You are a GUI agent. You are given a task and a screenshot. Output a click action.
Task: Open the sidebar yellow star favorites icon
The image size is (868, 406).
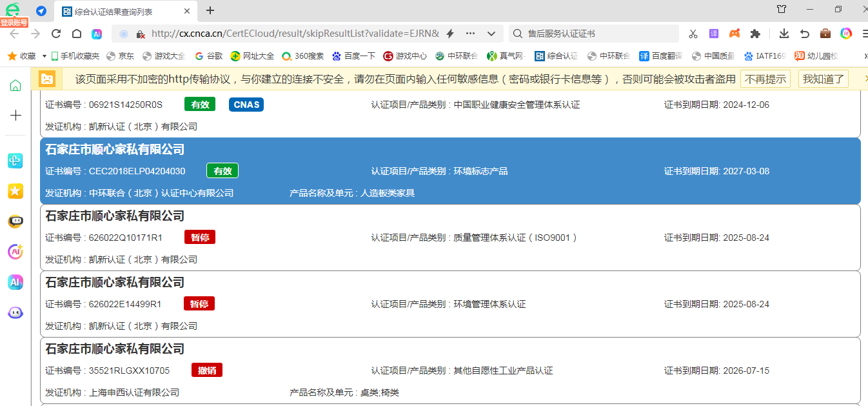(15, 190)
